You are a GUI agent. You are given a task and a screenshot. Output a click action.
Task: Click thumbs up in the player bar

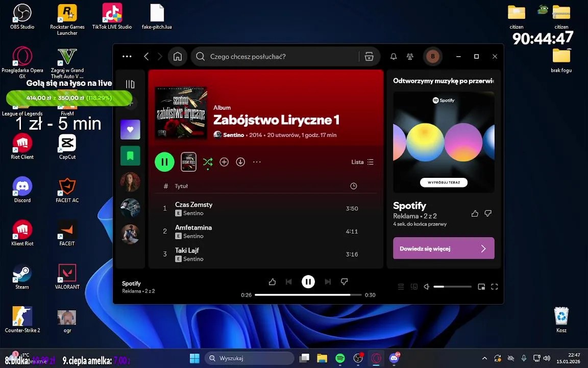point(272,282)
